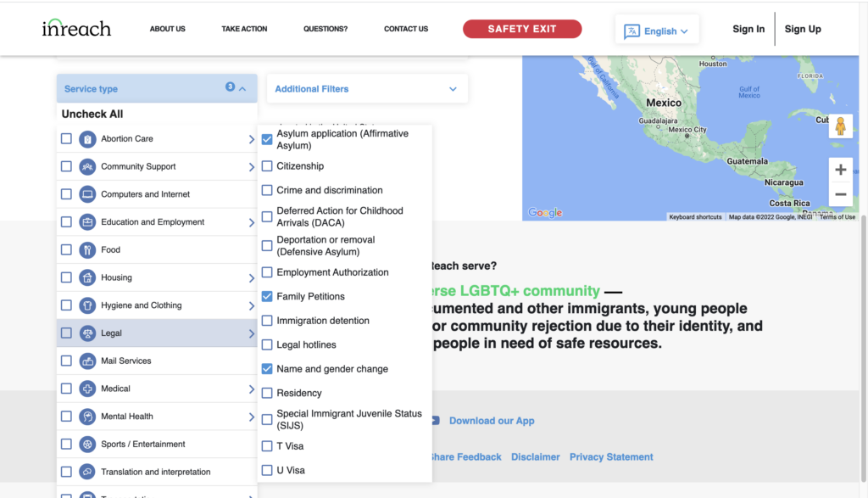868x498 pixels.
Task: Click the selected-filter count badge on Service type
Action: point(230,87)
